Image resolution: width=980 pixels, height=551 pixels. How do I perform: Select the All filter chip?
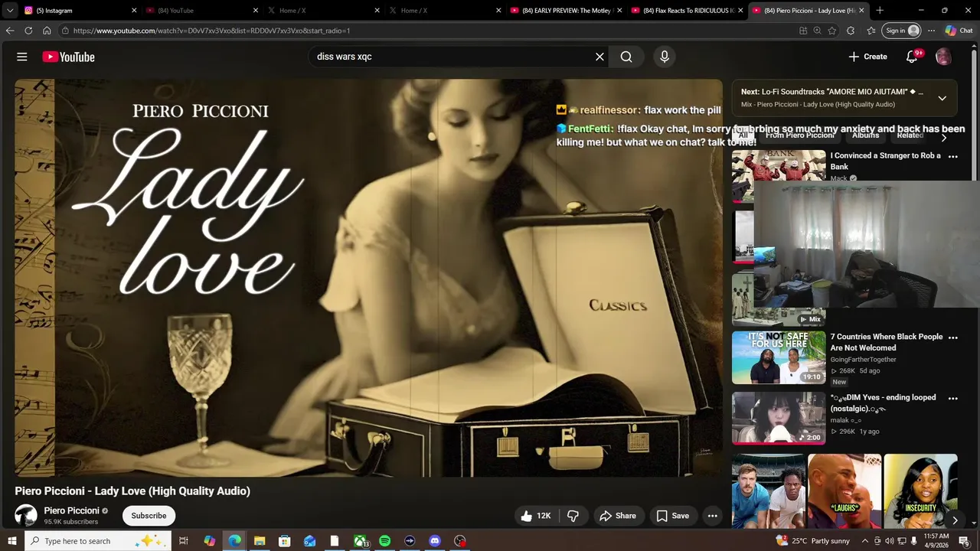tap(743, 135)
